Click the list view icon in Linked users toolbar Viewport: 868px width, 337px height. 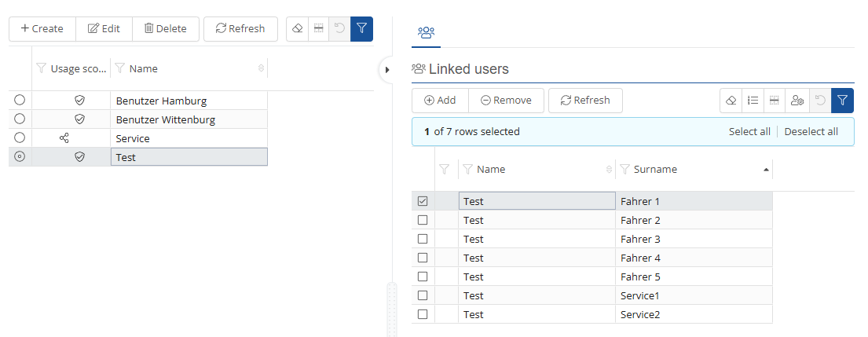[x=753, y=101]
